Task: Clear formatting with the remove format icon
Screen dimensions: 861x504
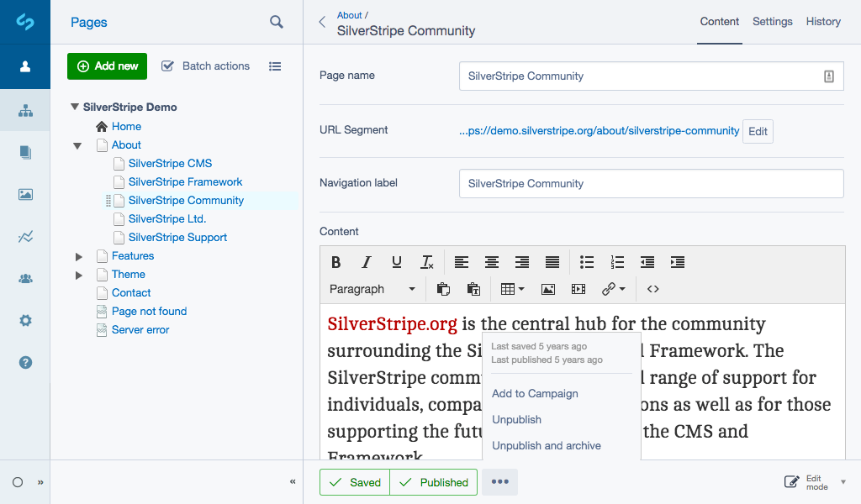Action: (x=426, y=262)
